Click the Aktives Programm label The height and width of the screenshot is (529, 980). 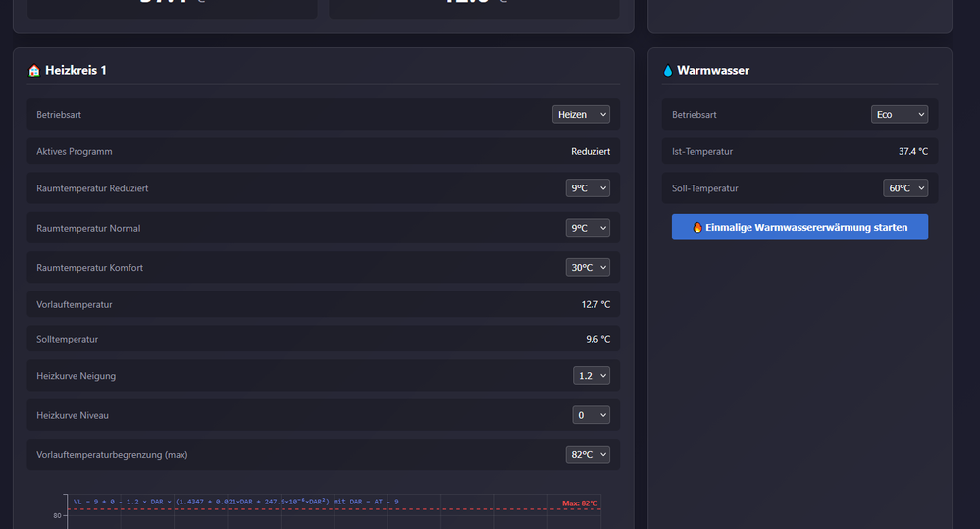[75, 151]
